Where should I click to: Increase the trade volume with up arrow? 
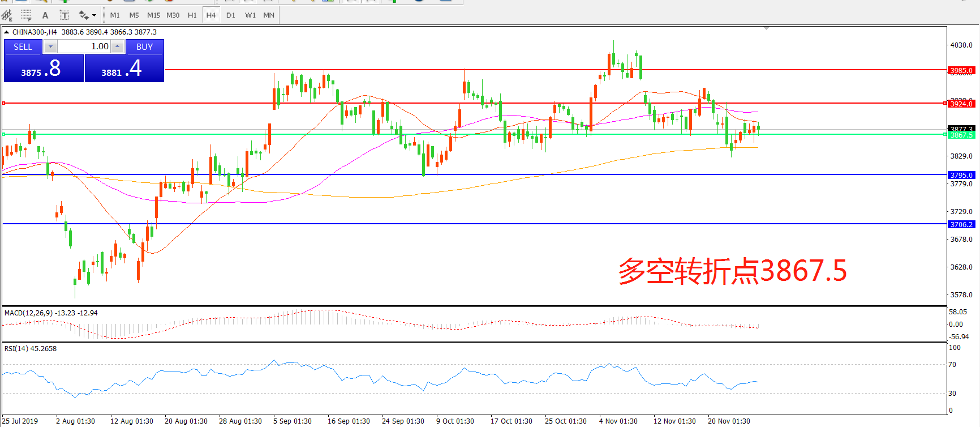click(117, 46)
